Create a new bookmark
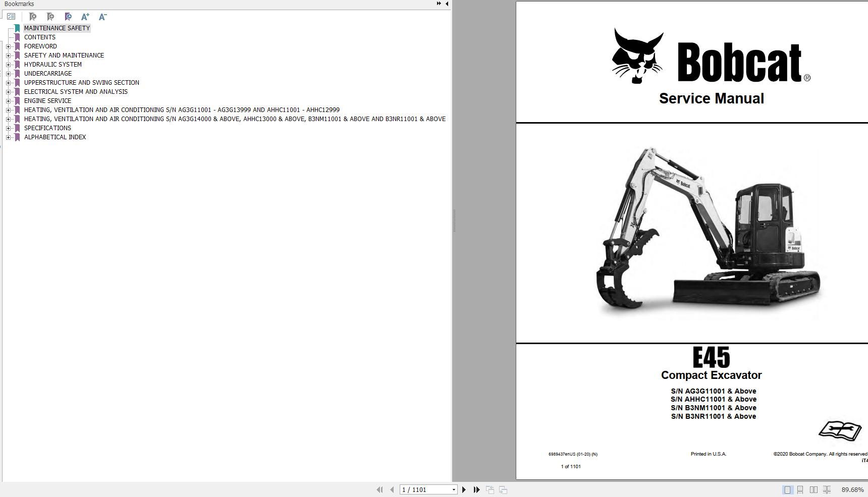Screen dimensions: 868x497 (50, 16)
